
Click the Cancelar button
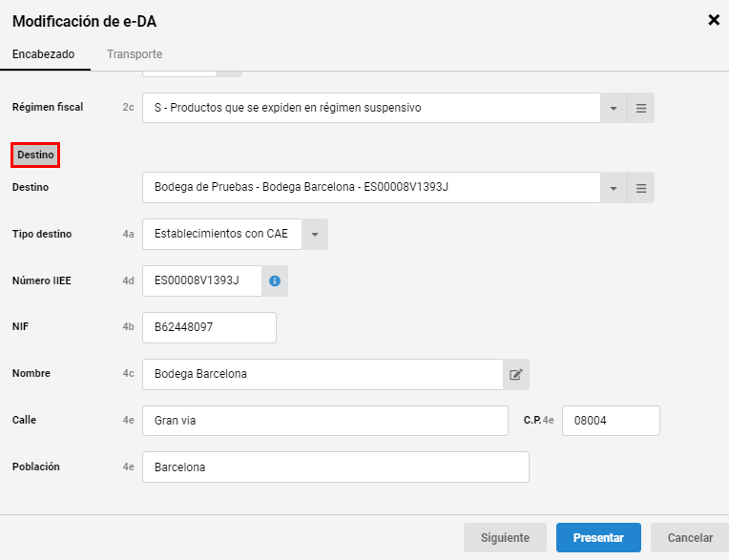(x=690, y=538)
